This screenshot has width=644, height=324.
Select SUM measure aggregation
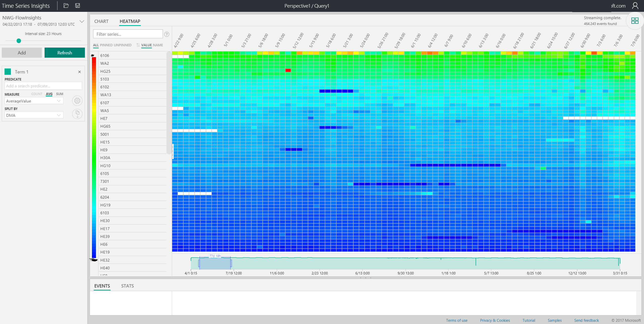60,94
